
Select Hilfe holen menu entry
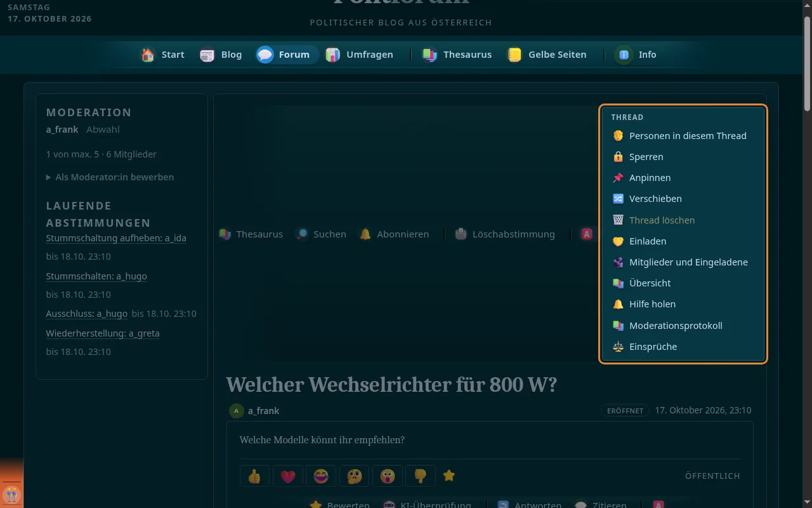click(683, 304)
